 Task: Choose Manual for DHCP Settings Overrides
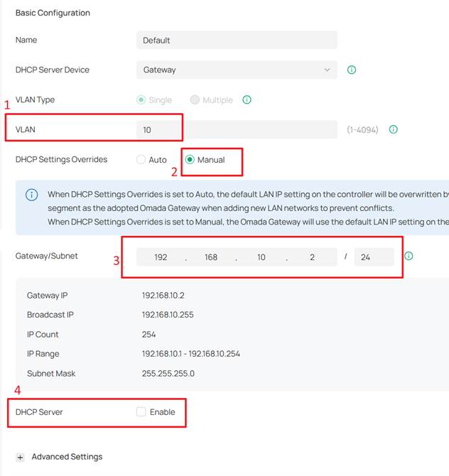pos(190,159)
